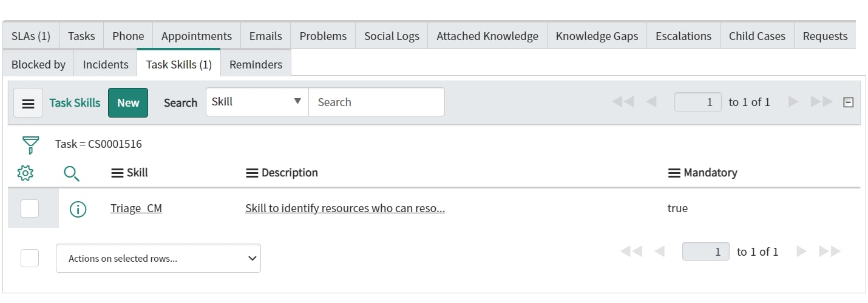Open the Skill search field dropdown
The height and width of the screenshot is (303, 868).
click(x=257, y=102)
